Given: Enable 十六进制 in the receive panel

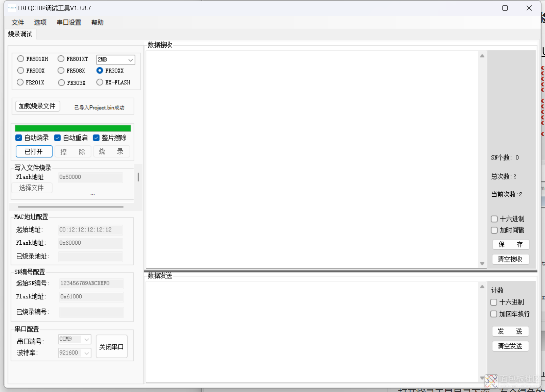Looking at the screenshot, I should coord(494,219).
